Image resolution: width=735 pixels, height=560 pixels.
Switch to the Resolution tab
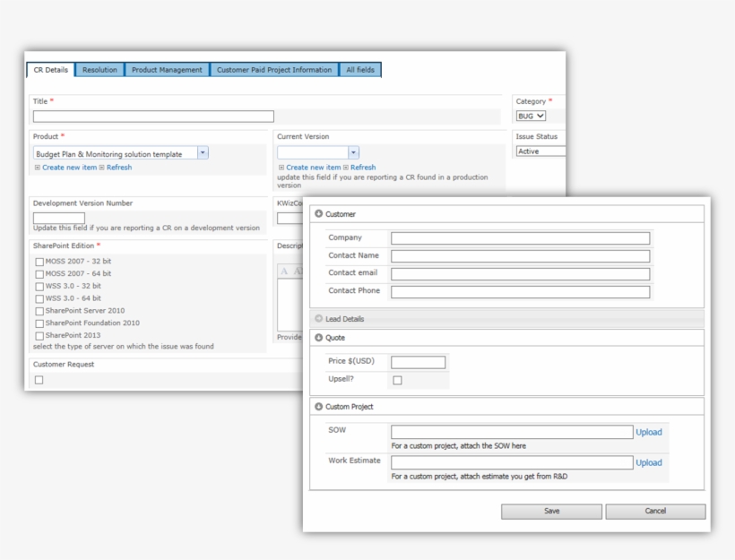(x=99, y=70)
